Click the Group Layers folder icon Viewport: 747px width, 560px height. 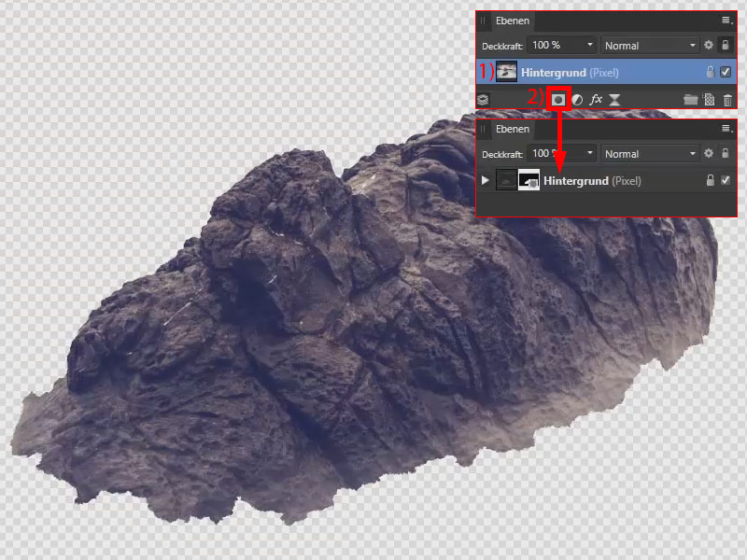690,100
